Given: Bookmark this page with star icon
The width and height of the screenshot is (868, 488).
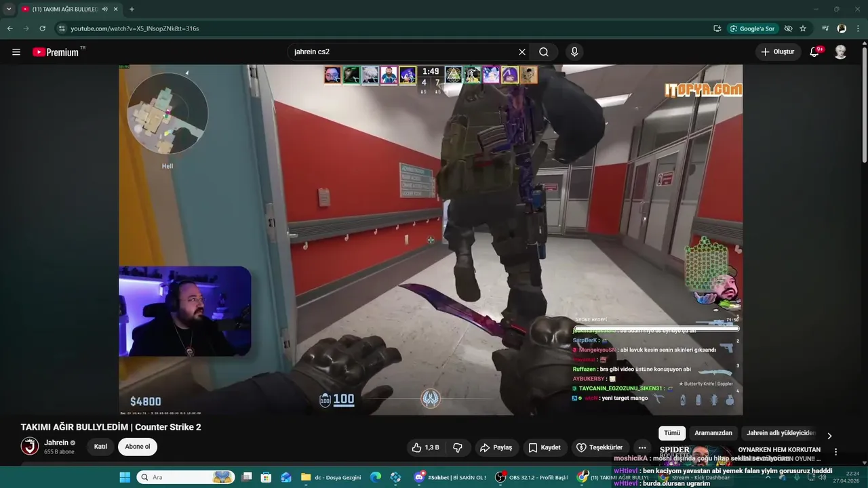Looking at the screenshot, I should point(803,28).
